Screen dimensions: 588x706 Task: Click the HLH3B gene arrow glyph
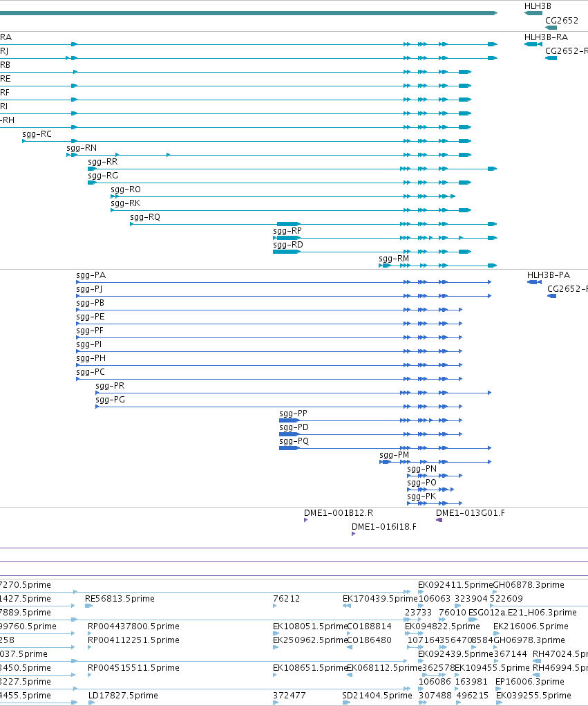(533, 14)
